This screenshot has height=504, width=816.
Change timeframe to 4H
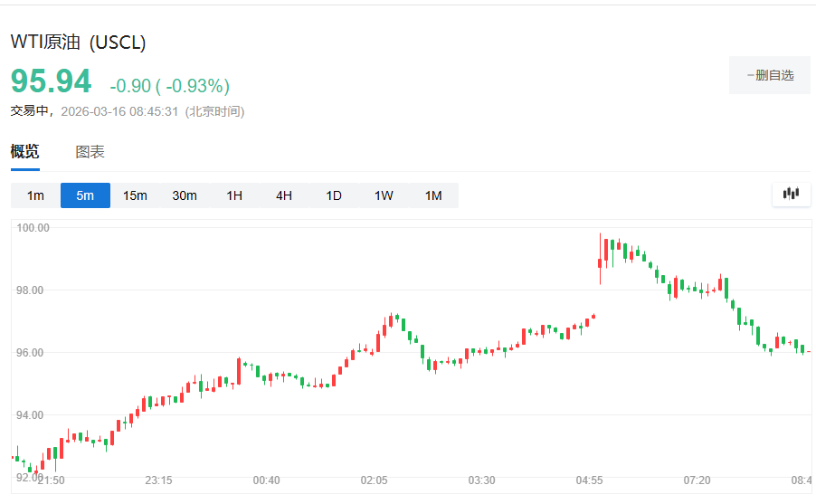tap(284, 195)
